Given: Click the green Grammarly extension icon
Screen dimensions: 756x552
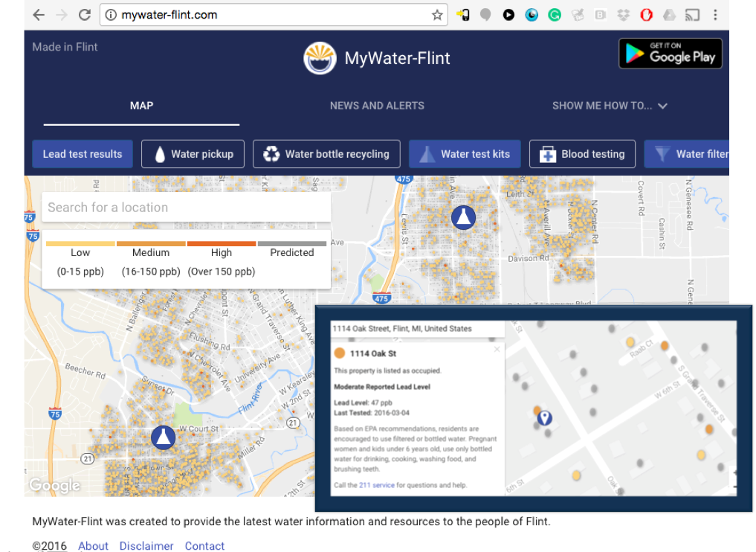Looking at the screenshot, I should (555, 15).
